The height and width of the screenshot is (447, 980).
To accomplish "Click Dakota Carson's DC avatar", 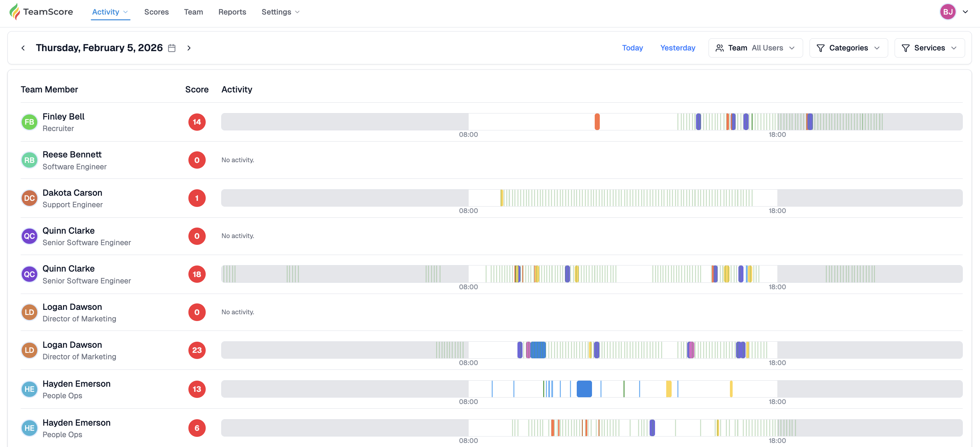I will pyautogui.click(x=29, y=198).
